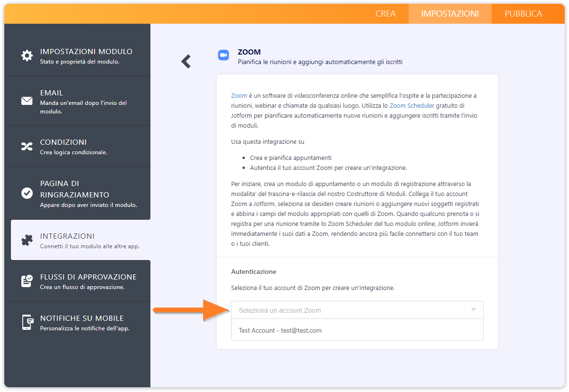Screen dimensions: 569x392
Task: Select INTEGRAZIONI in the sidebar
Action: [x=81, y=240]
